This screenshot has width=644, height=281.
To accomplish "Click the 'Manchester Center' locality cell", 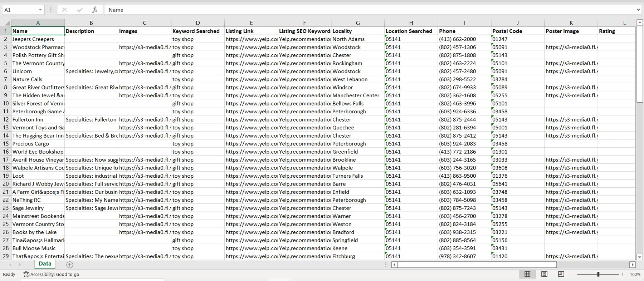I will (358, 95).
